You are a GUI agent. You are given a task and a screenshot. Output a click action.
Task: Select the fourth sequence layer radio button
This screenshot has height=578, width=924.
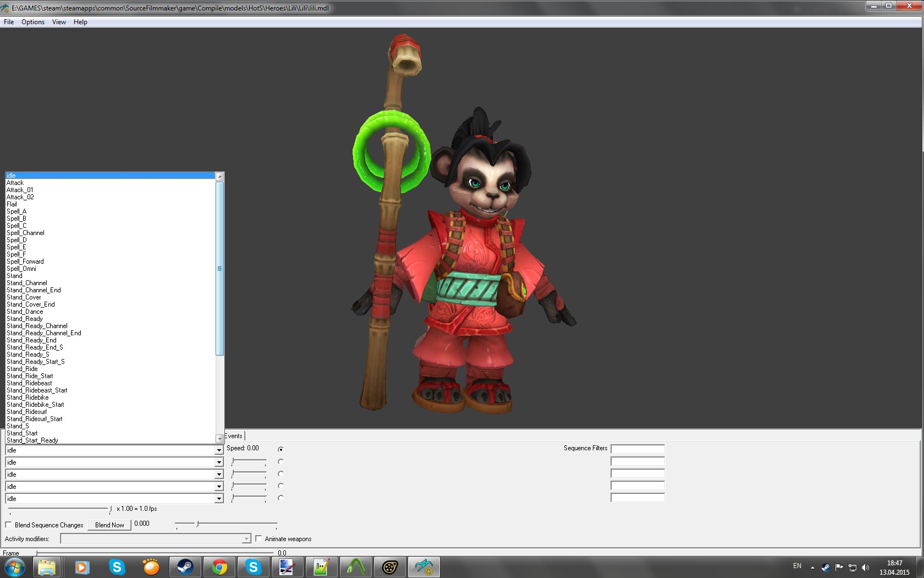pyautogui.click(x=280, y=486)
